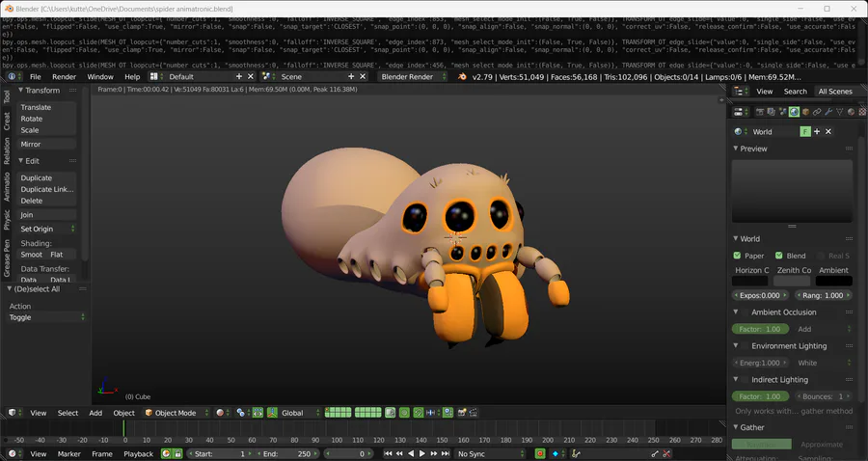Viewport: 868px width, 461px height.
Task: Click the Rotate button
Action: tap(46, 119)
